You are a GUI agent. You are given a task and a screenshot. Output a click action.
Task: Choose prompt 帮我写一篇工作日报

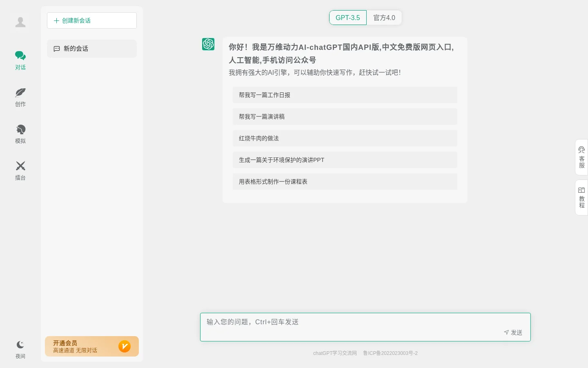pyautogui.click(x=345, y=95)
